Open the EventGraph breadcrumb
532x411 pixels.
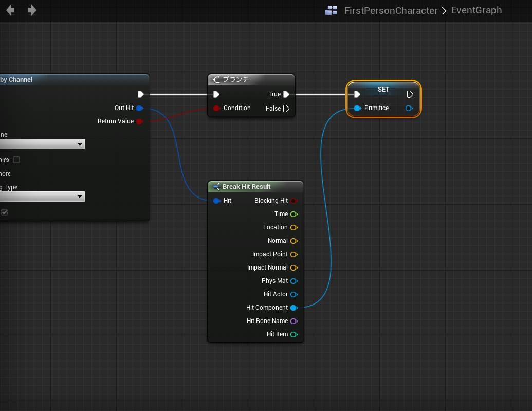click(476, 10)
